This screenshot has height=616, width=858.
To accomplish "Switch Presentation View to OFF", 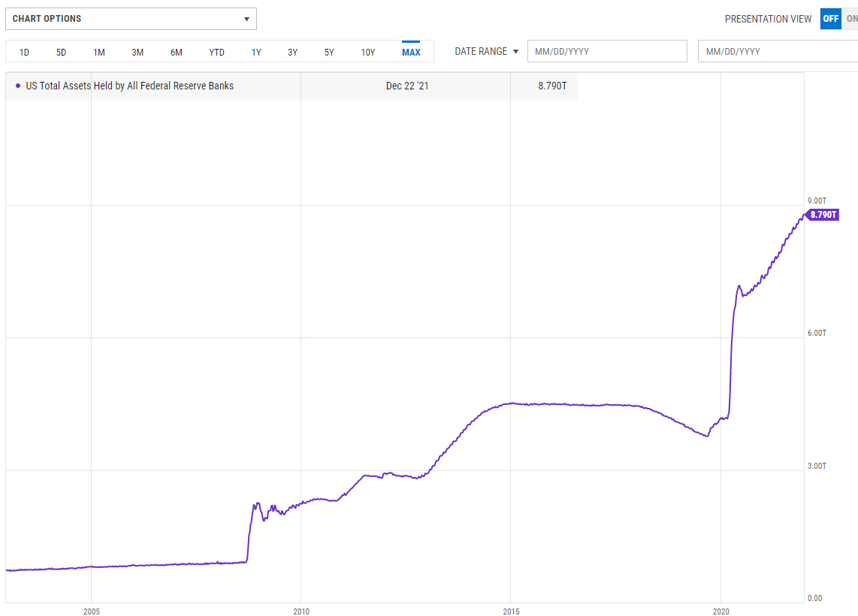I will click(x=830, y=19).
